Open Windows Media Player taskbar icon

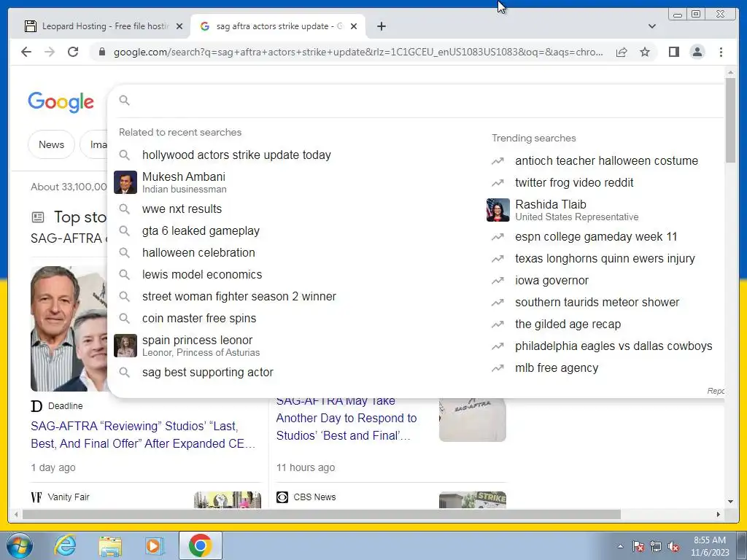153,545
